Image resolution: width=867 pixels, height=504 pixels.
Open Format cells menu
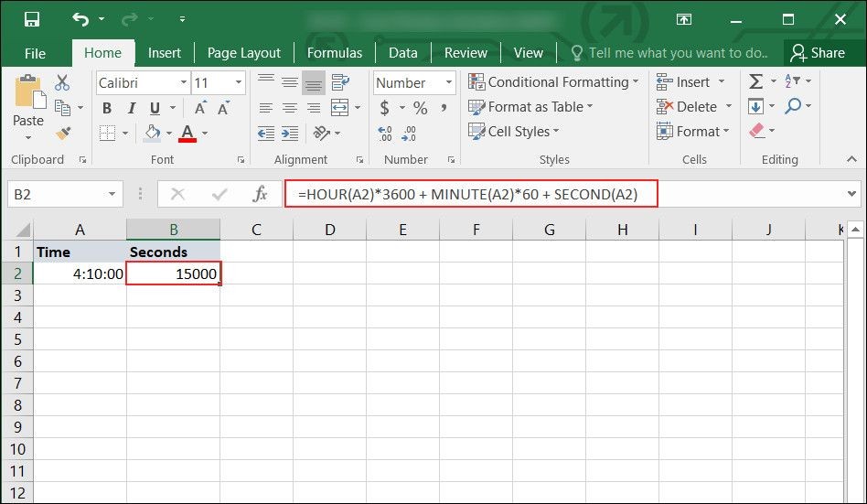click(x=693, y=132)
